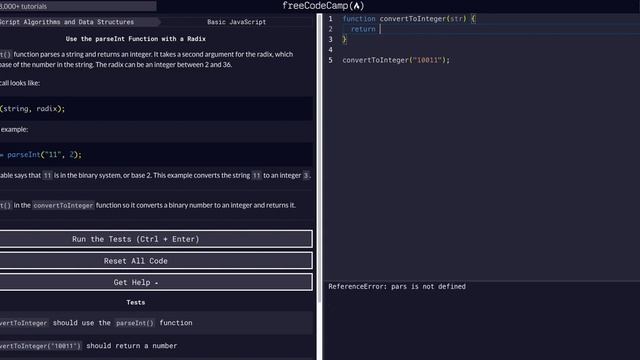Image resolution: width=640 pixels, height=360 pixels.
Task: Click the closing brace on line 3
Action: (344, 39)
